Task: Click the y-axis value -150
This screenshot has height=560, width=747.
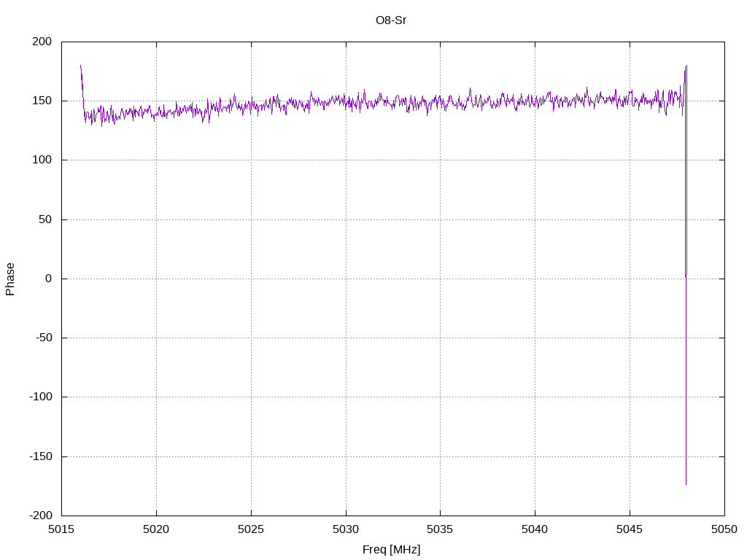Action: (41, 456)
